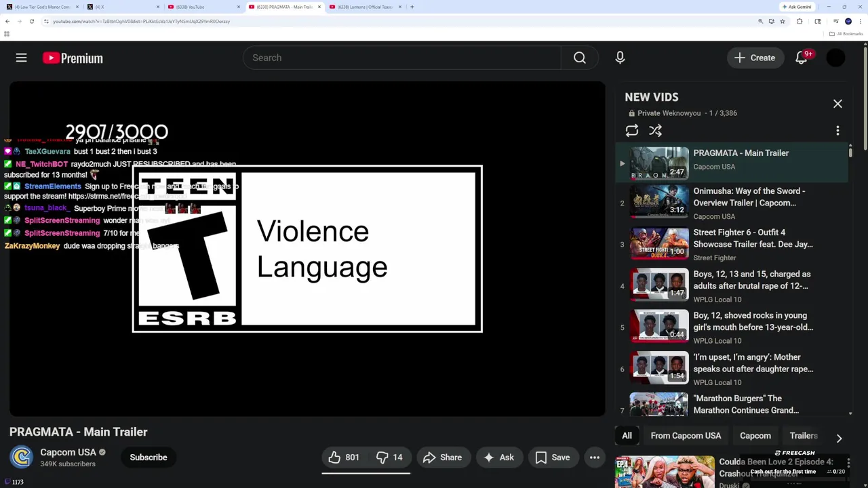Open apps grid in bookmarks bar

click(x=7, y=34)
